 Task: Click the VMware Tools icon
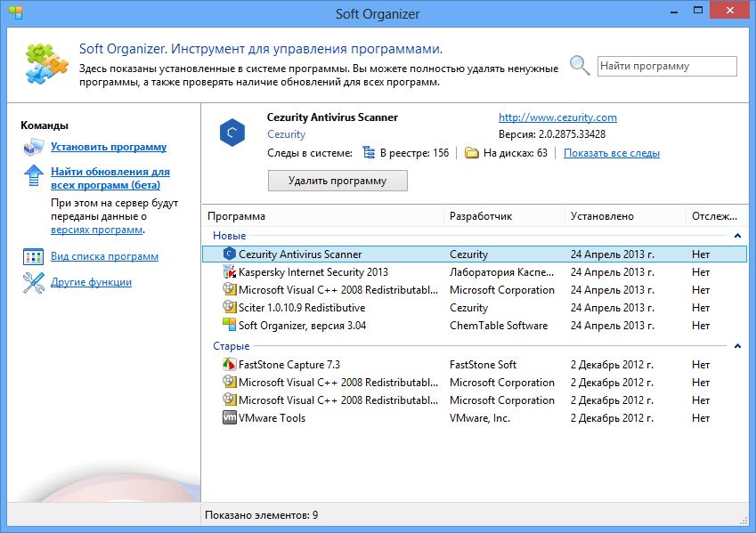tap(230, 417)
